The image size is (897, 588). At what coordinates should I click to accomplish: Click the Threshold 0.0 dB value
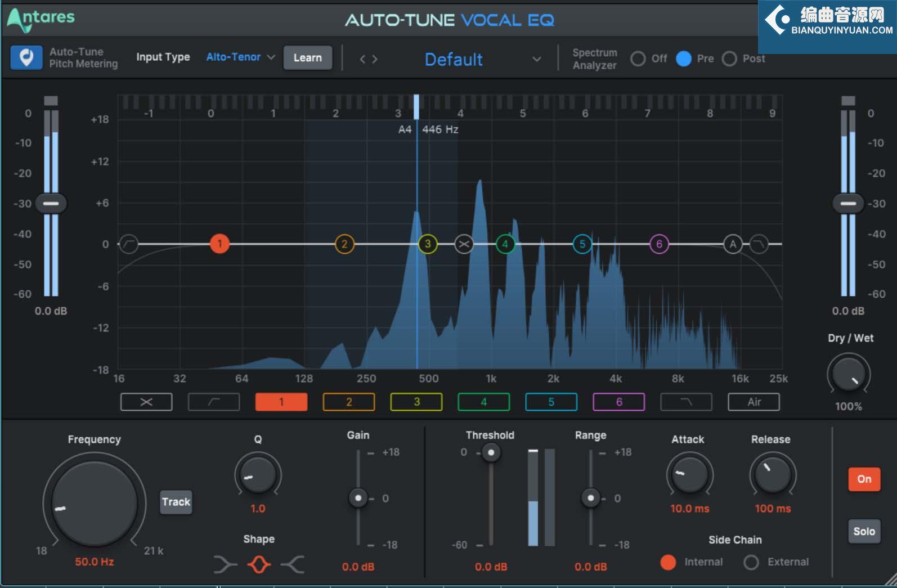coord(491,567)
